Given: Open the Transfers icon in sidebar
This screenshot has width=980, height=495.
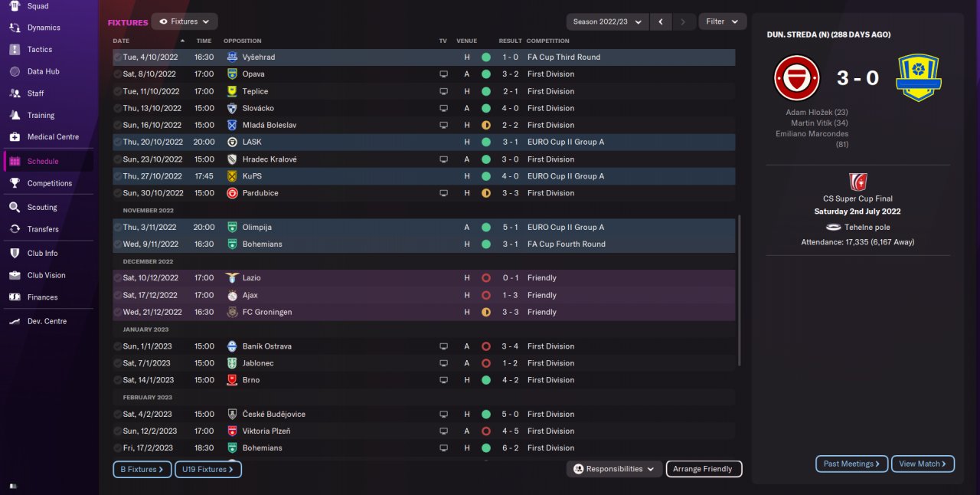Looking at the screenshot, I should pyautogui.click(x=14, y=229).
